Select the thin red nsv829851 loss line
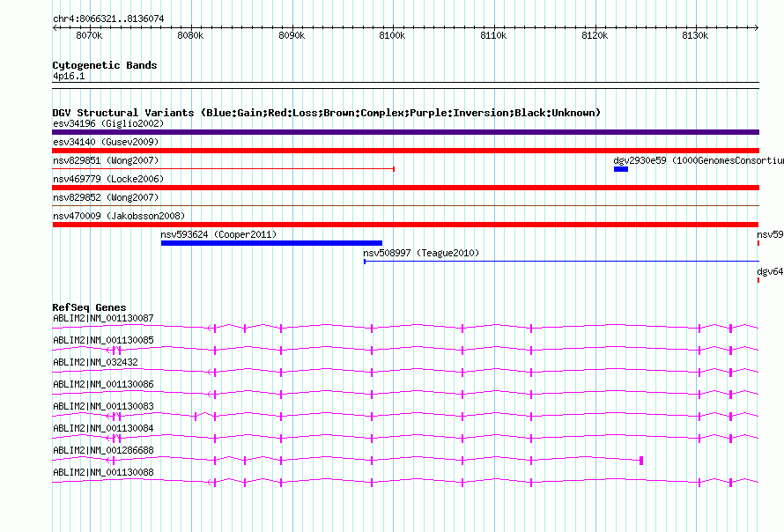The image size is (784, 532). point(224,169)
